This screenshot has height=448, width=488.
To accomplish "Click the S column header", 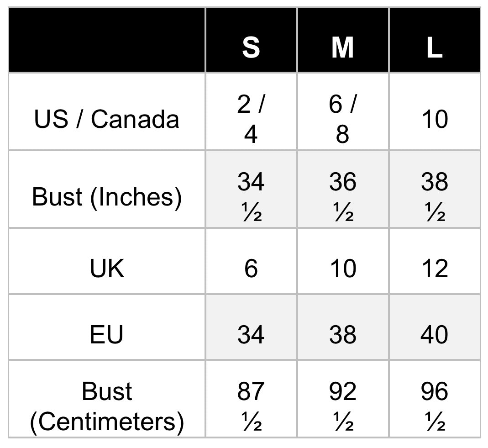I will click(x=251, y=47).
